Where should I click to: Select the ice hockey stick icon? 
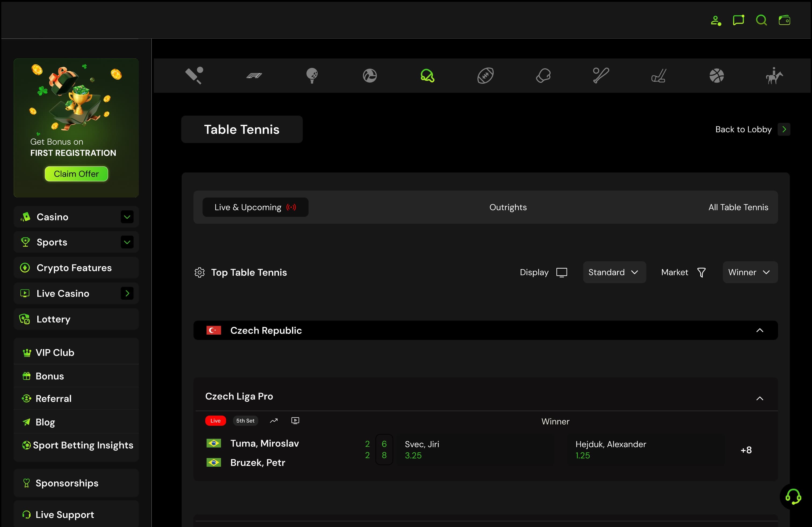tap(659, 75)
